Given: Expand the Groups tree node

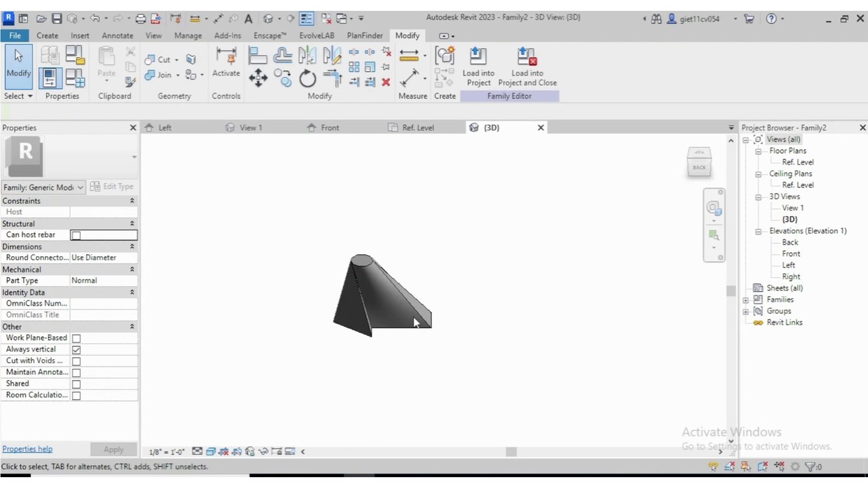Looking at the screenshot, I should [746, 311].
